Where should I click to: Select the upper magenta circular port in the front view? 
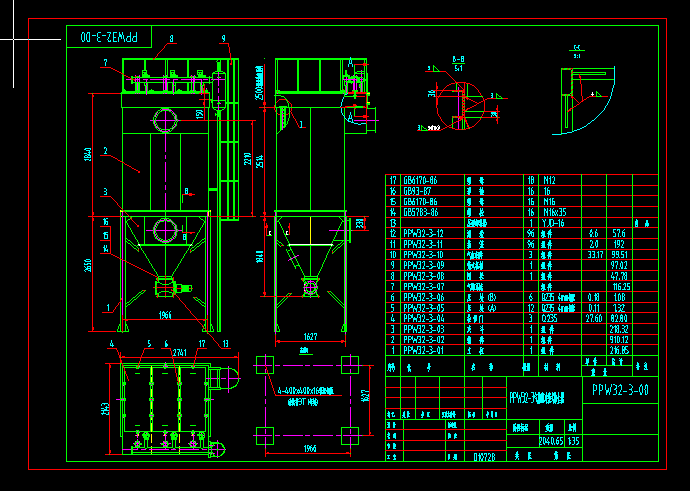coord(165,120)
